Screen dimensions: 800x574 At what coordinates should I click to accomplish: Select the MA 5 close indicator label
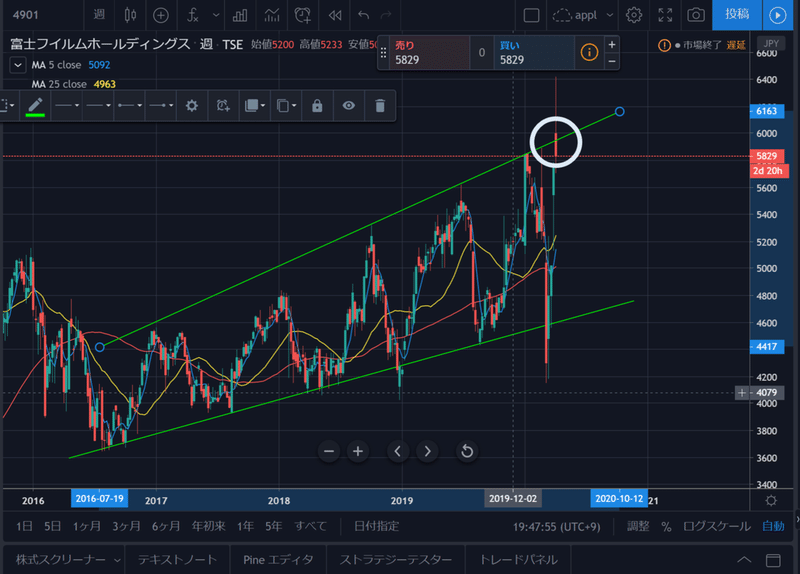coord(56,65)
